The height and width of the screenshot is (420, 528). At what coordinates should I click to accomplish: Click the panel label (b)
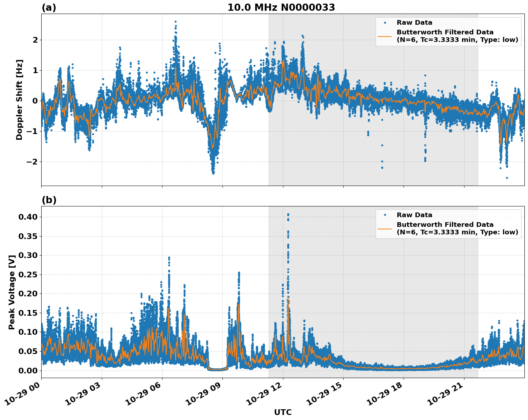(49, 200)
